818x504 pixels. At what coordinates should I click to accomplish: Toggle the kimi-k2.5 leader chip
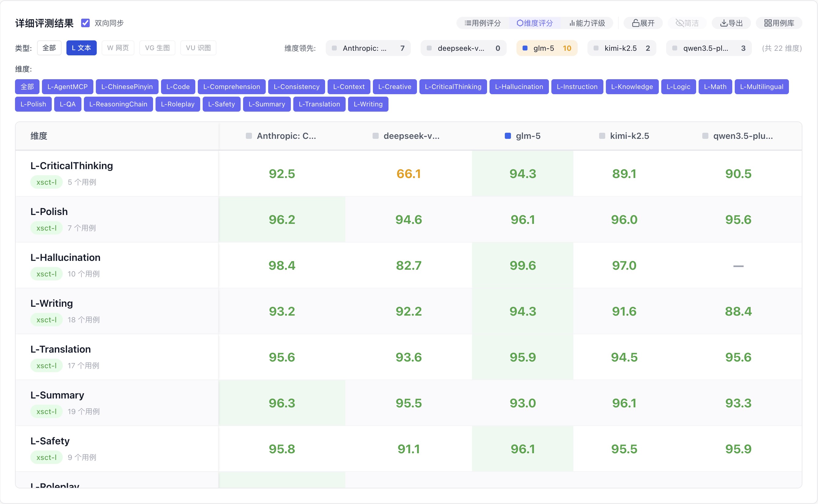tap(621, 48)
